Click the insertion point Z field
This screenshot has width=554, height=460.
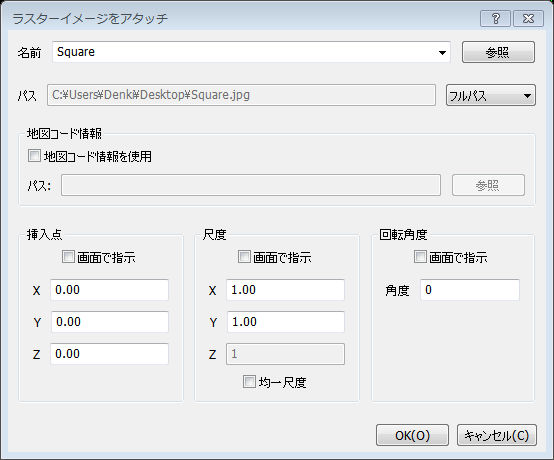point(110,354)
